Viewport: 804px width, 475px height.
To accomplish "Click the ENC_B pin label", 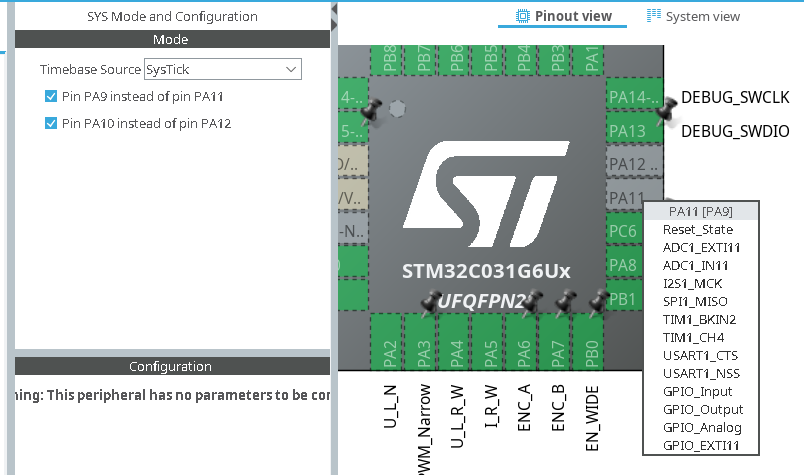I will coord(557,408).
